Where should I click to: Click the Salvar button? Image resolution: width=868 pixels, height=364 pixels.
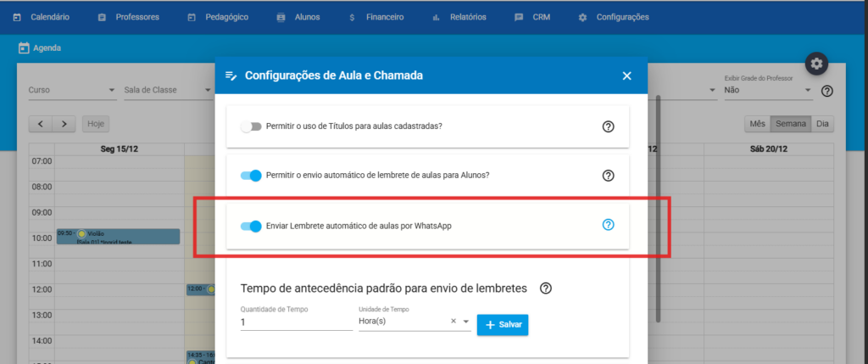pos(503,325)
